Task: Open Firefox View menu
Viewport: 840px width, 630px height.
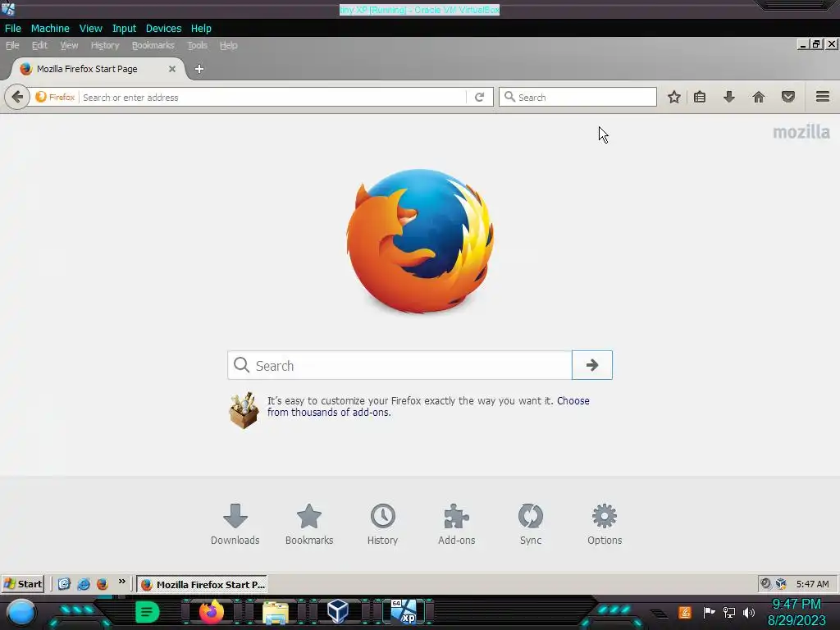Action: (x=69, y=46)
